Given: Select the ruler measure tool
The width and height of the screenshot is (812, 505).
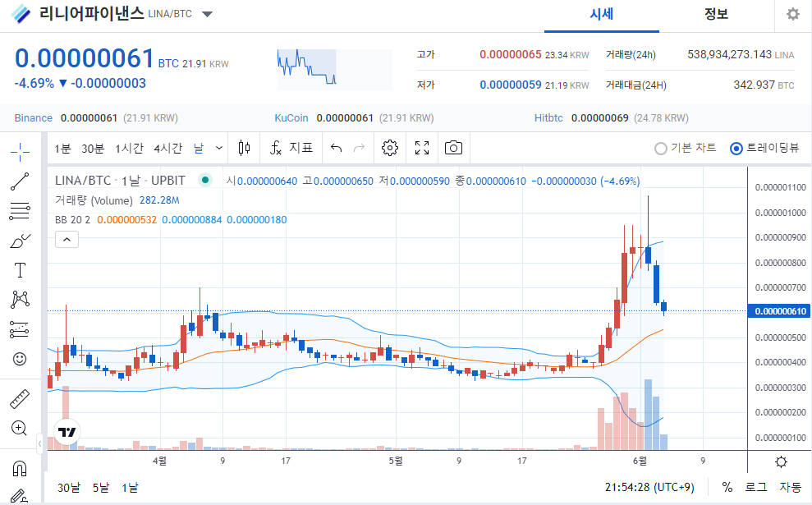Looking at the screenshot, I should (x=20, y=399).
